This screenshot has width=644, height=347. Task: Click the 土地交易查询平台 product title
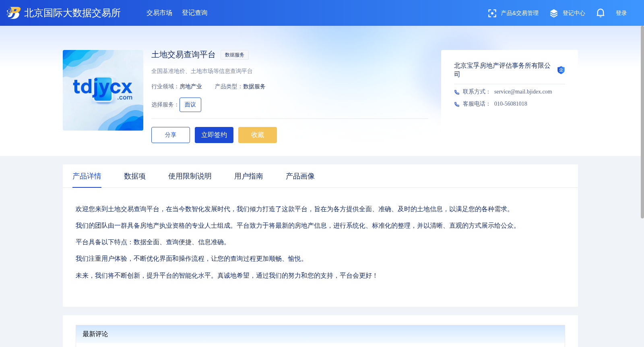pyautogui.click(x=184, y=55)
